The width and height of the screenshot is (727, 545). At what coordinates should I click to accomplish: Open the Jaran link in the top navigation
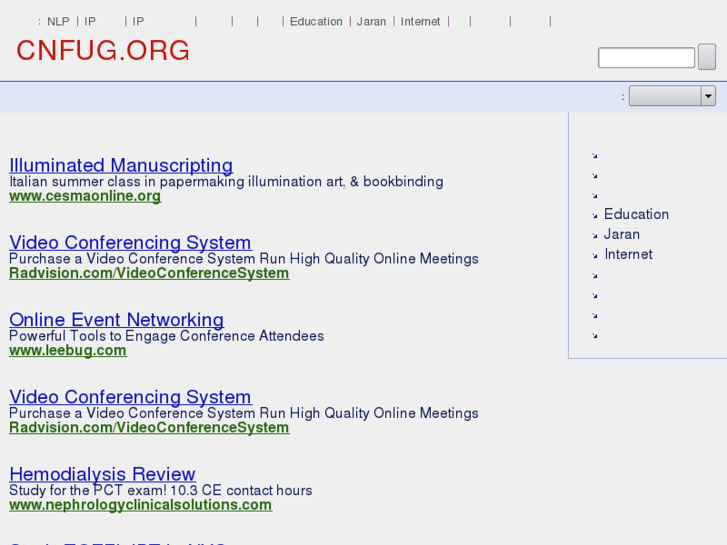point(371,21)
